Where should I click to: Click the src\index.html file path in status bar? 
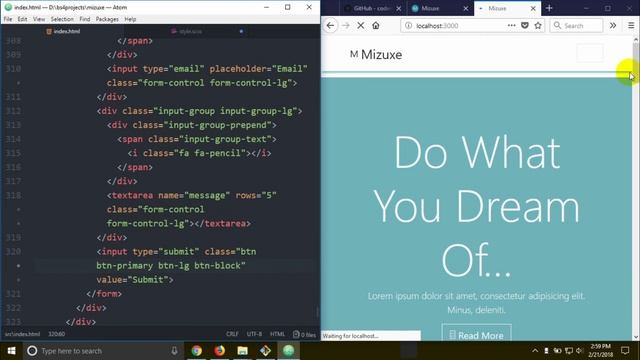click(x=22, y=334)
